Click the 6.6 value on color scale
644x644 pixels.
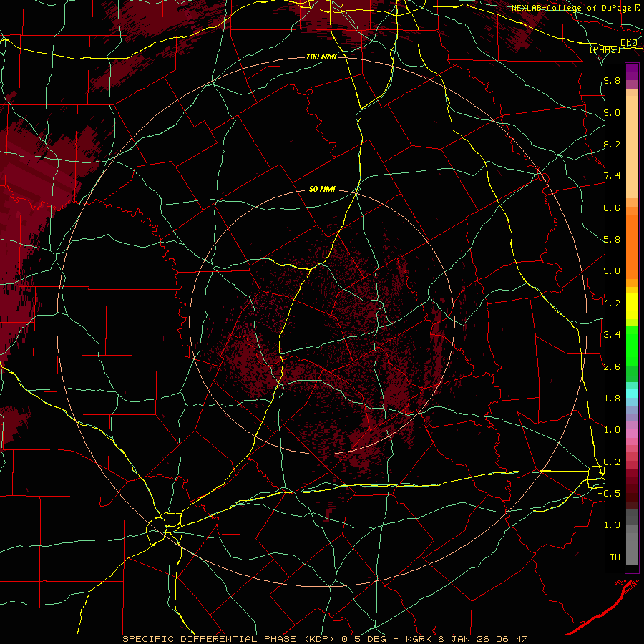612,208
